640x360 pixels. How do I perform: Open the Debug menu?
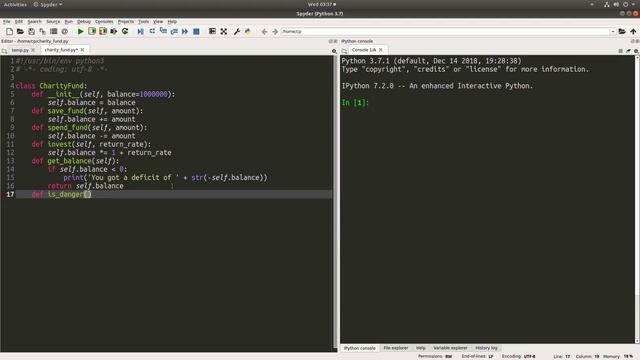point(84,21)
